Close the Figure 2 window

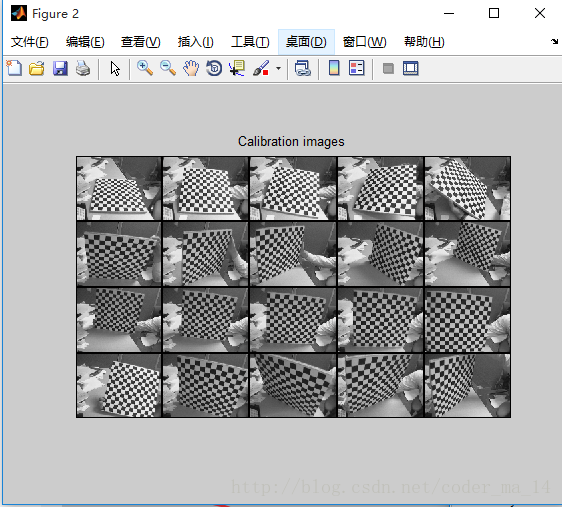coord(540,14)
